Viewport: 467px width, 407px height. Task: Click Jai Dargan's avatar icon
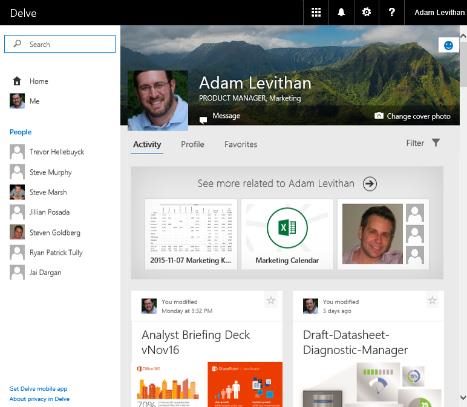17,272
